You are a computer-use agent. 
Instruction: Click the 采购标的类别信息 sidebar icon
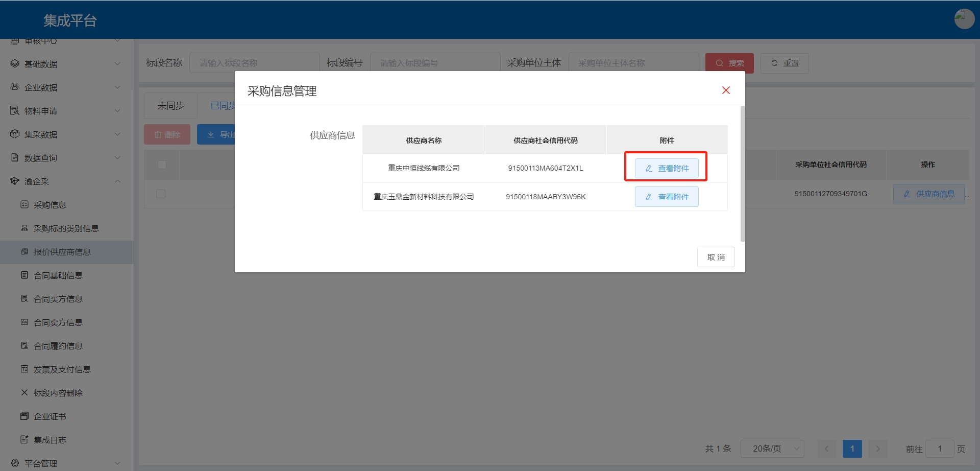[24, 228]
